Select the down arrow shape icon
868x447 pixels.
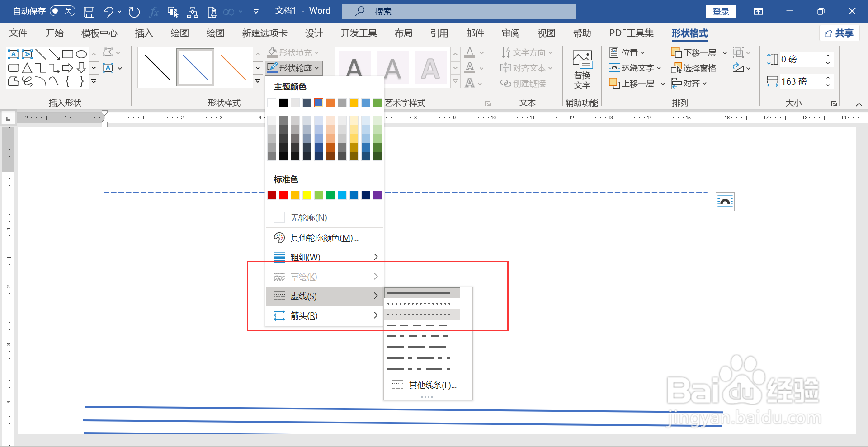81,68
